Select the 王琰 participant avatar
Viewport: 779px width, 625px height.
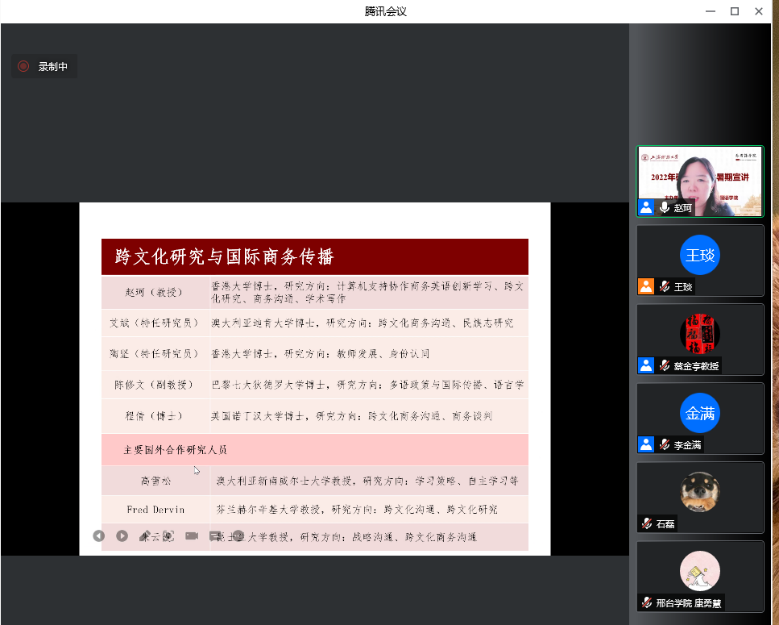(700, 254)
